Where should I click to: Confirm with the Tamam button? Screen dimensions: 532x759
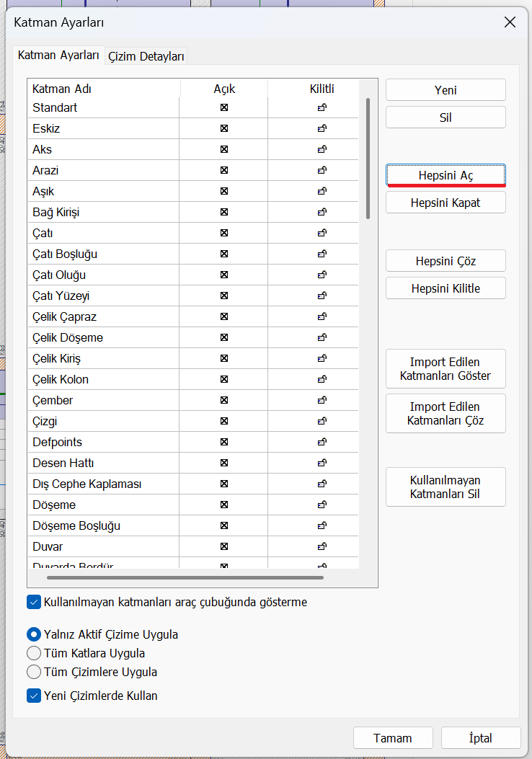(393, 738)
